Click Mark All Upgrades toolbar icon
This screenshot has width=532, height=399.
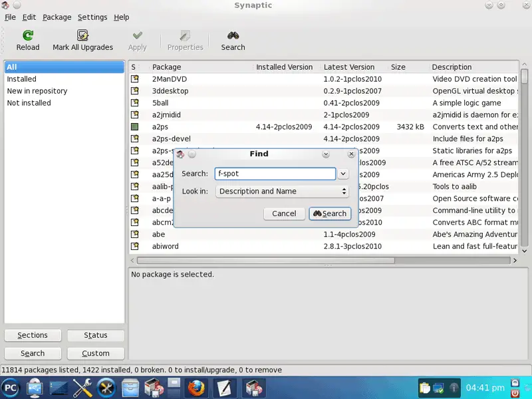click(x=82, y=35)
